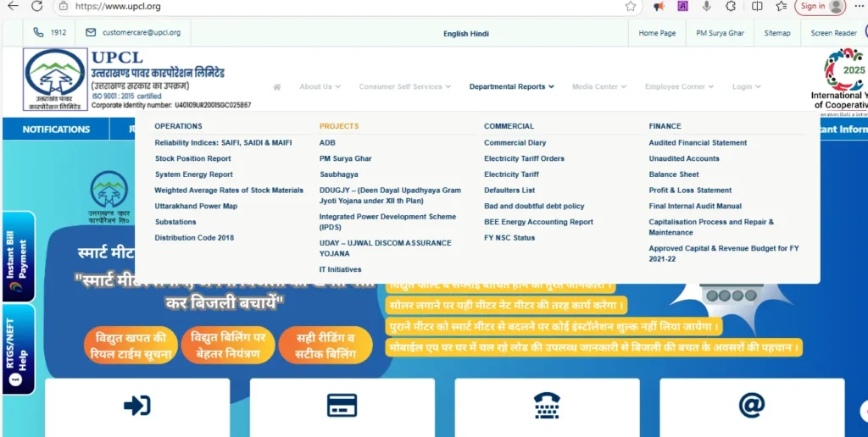
Task: Refresh the page in the browser
Action: pyautogui.click(x=36, y=6)
